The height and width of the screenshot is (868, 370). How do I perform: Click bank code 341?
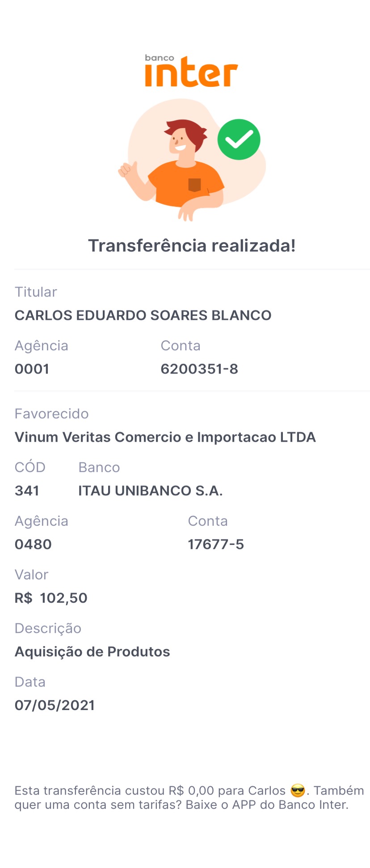(27, 491)
